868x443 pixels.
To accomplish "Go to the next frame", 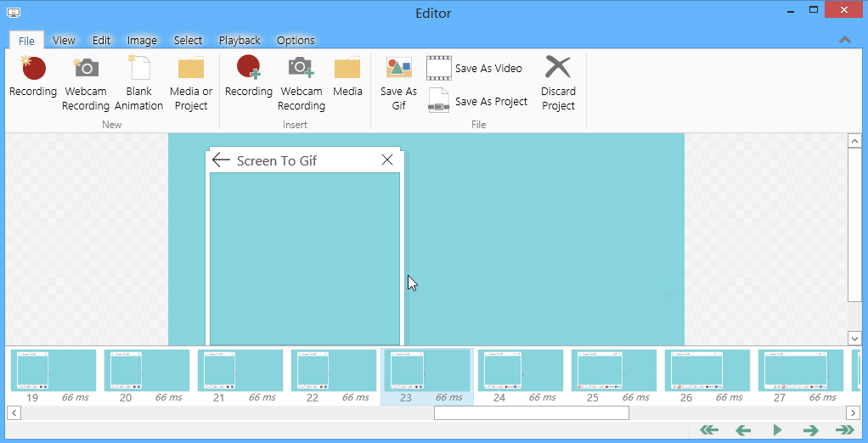I will 811,429.
